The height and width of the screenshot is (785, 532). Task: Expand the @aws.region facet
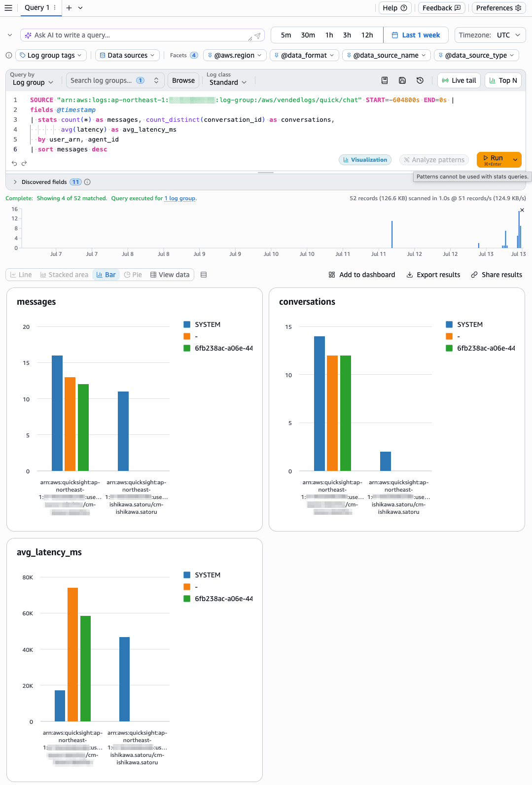pyautogui.click(x=235, y=55)
